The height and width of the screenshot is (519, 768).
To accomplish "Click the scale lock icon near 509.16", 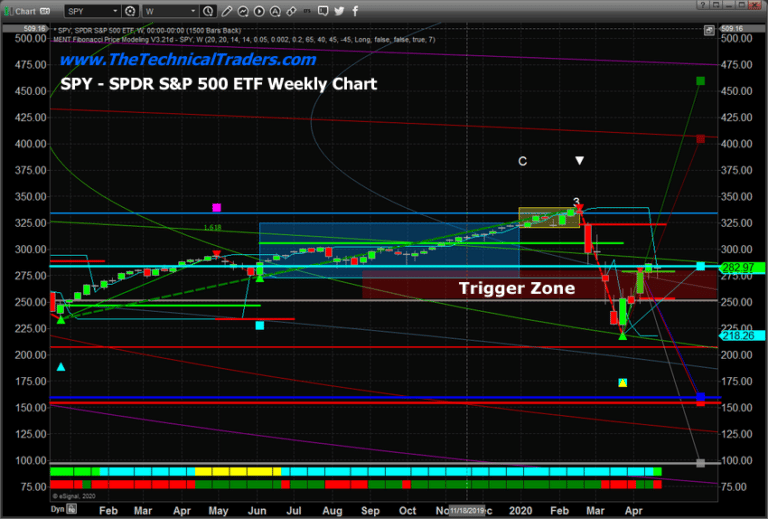I will (x=709, y=30).
